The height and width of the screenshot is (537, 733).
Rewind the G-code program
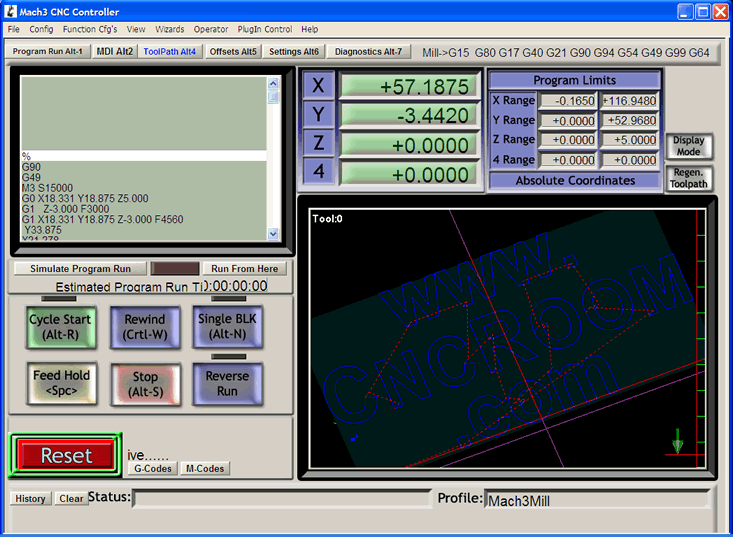coord(145,327)
